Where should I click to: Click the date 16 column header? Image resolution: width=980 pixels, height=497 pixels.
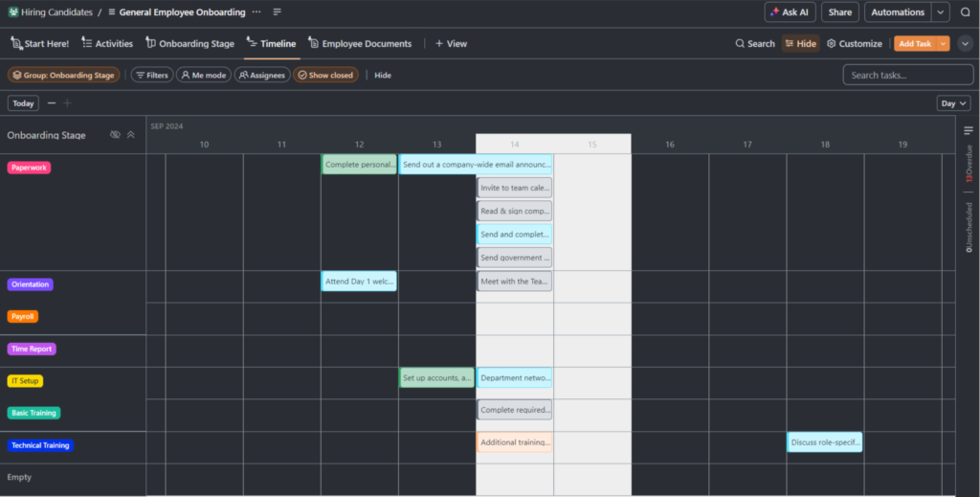pos(670,145)
